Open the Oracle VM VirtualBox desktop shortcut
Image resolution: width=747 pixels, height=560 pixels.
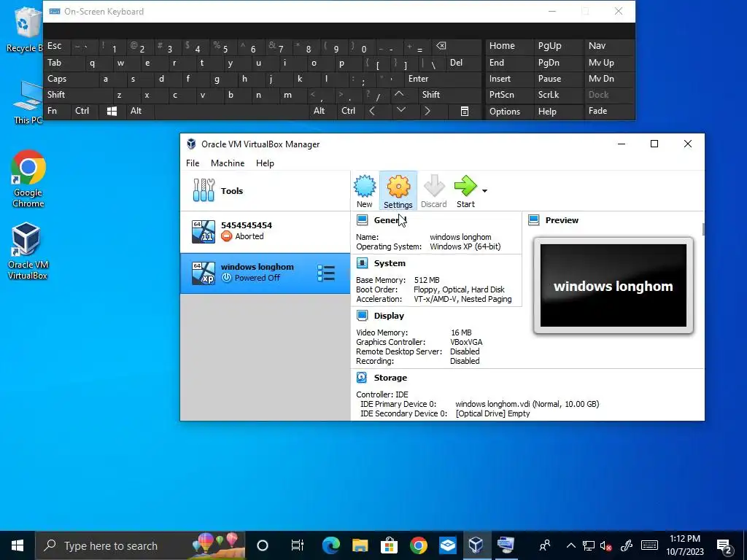click(27, 252)
